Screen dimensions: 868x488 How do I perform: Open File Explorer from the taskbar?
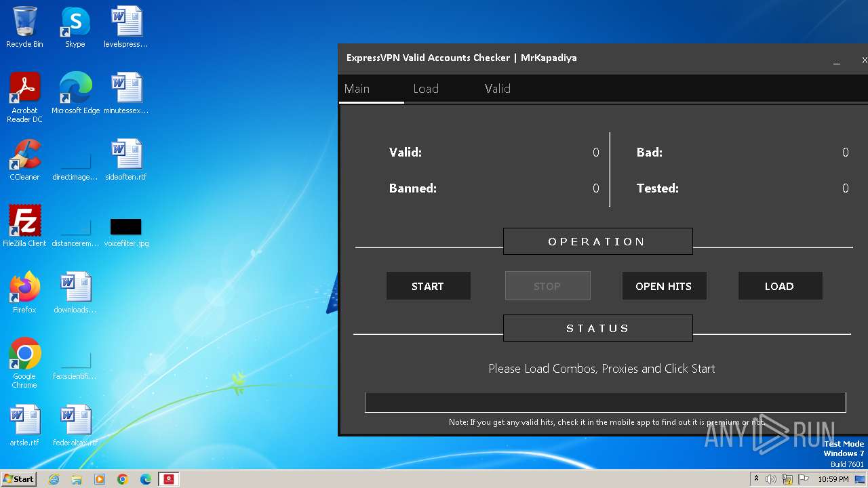77,479
